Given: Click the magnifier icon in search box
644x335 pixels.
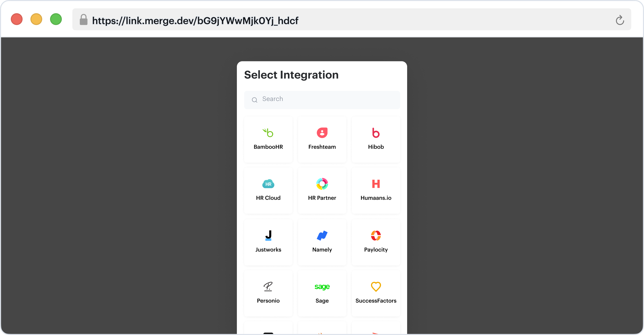Looking at the screenshot, I should [x=255, y=100].
